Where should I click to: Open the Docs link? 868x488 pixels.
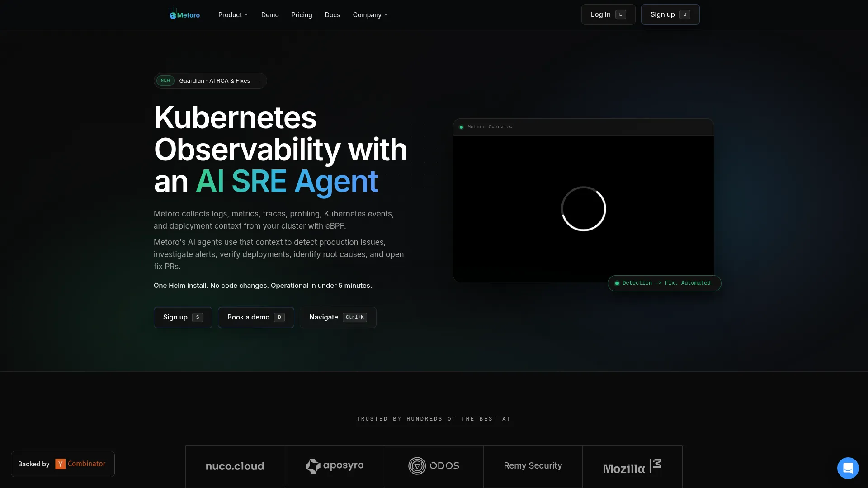(x=333, y=15)
